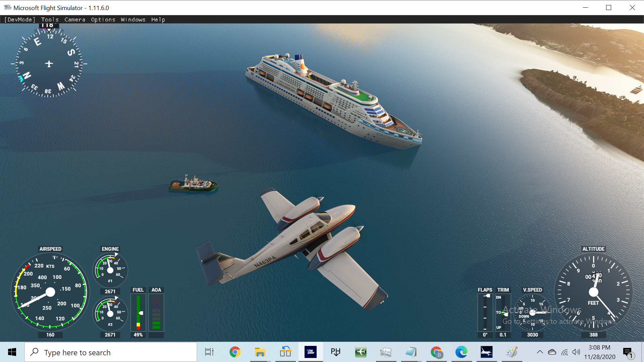Open Paint from the taskbar
This screenshot has height=362, width=644.
coord(512,352)
